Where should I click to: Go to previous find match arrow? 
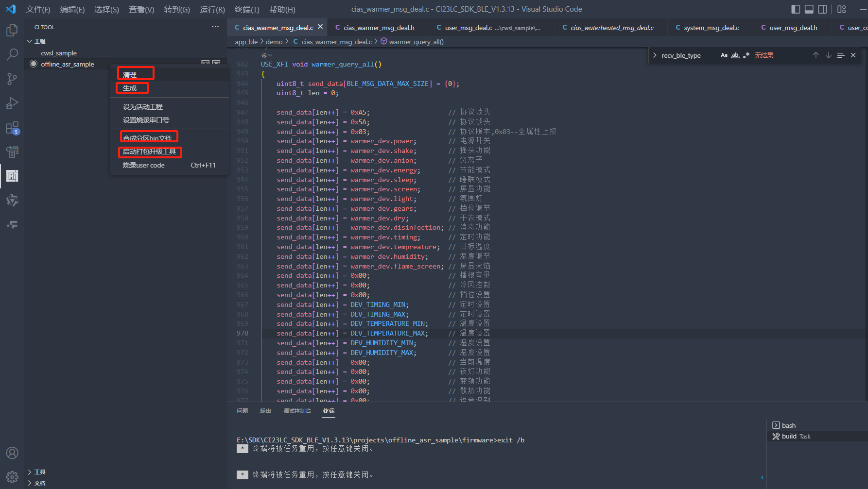(816, 55)
